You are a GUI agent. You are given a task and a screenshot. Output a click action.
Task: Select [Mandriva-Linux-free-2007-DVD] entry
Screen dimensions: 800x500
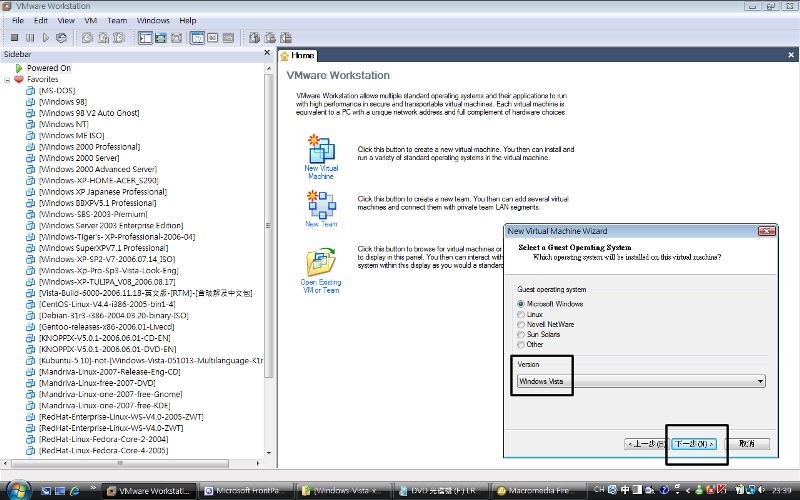(97, 383)
